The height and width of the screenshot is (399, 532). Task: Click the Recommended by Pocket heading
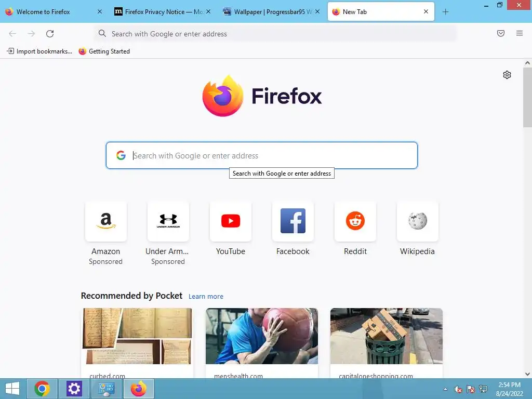[131, 296]
